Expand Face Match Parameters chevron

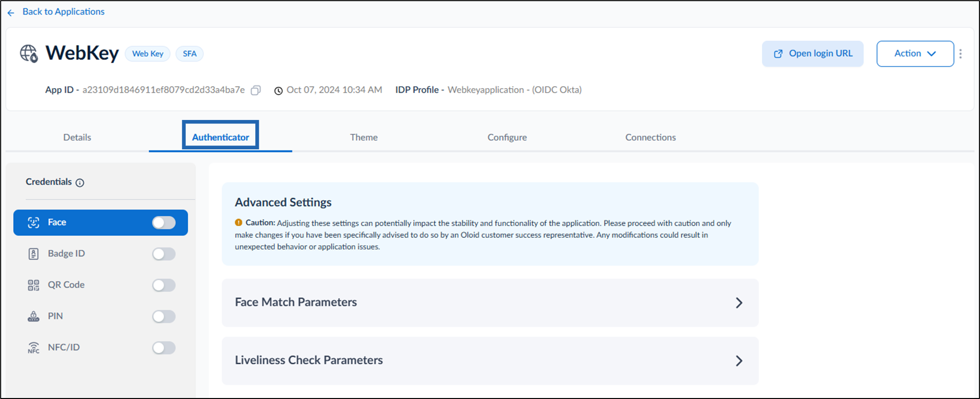click(x=739, y=303)
